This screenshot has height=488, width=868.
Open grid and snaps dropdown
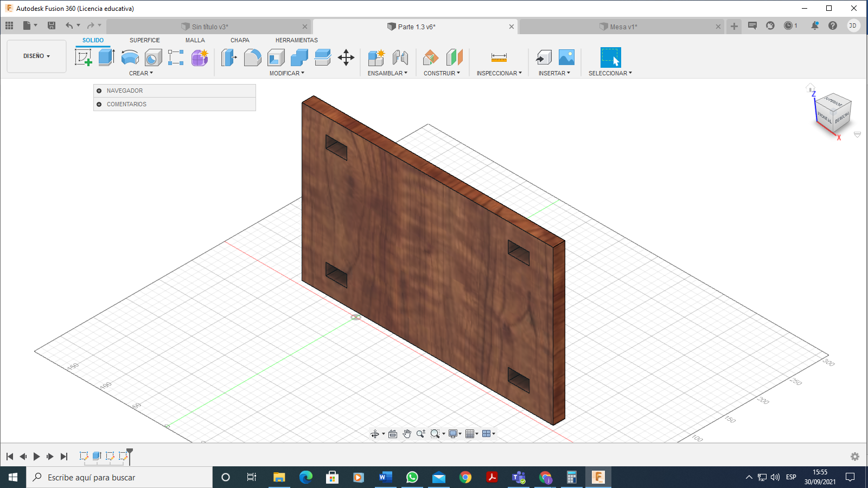(x=472, y=434)
